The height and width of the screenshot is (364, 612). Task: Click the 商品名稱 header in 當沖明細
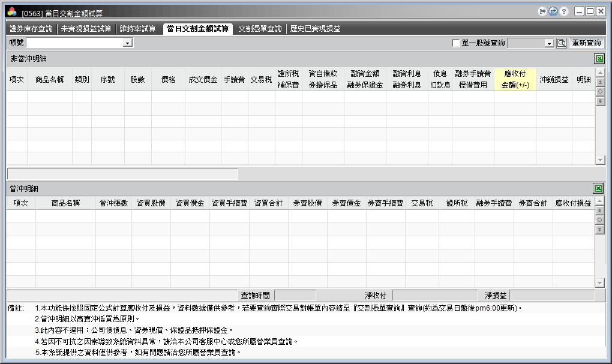65,203
